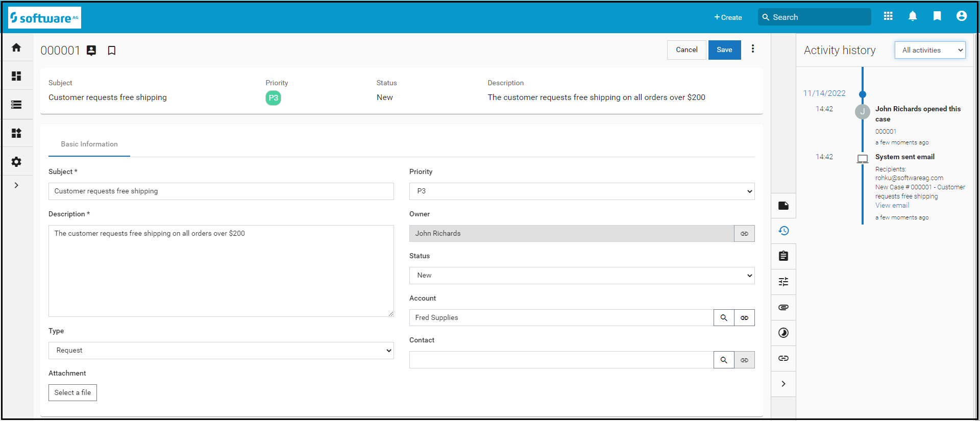Click the Cancel button
This screenshot has height=421, width=980.
(687, 50)
